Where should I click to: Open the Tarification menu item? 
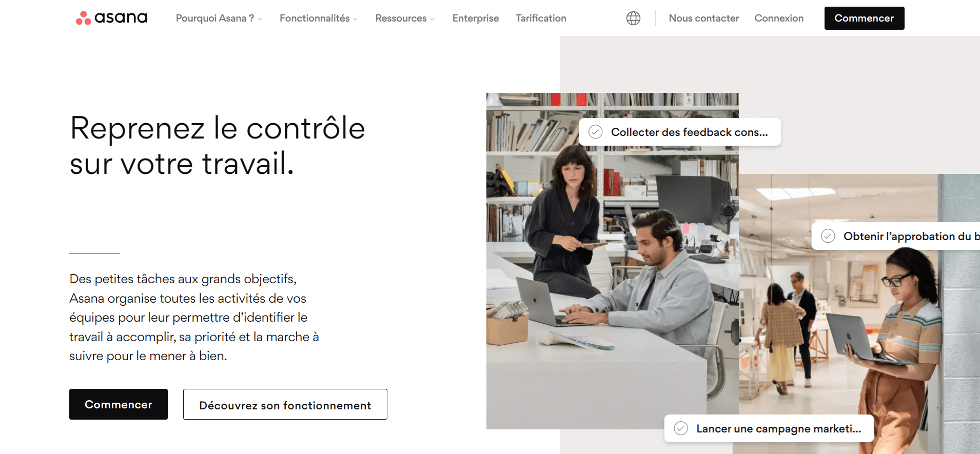pos(541,18)
